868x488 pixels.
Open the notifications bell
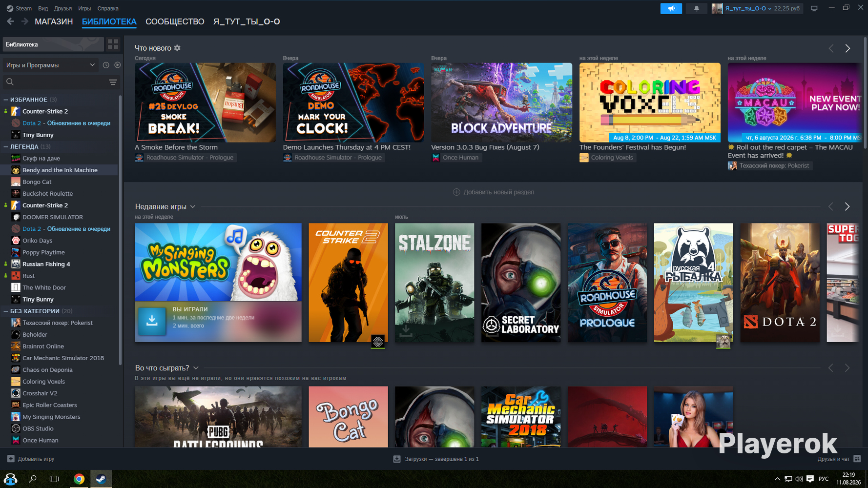pos(696,8)
